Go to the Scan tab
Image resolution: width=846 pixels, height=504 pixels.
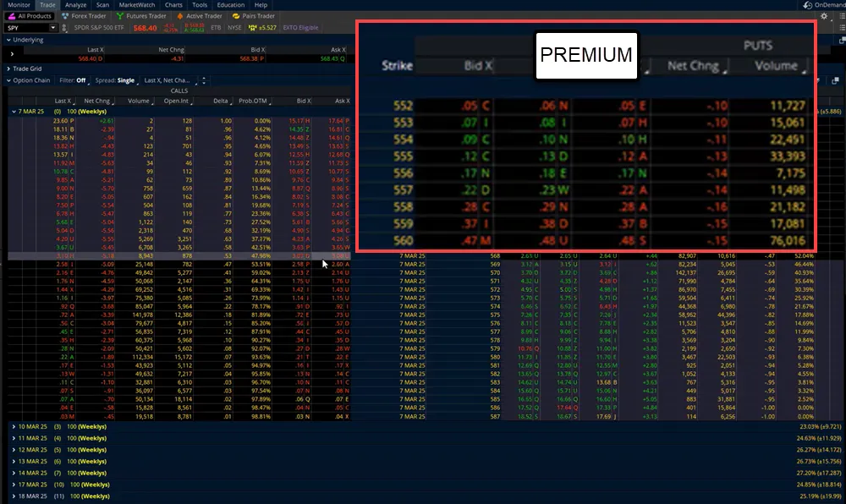pyautogui.click(x=102, y=5)
